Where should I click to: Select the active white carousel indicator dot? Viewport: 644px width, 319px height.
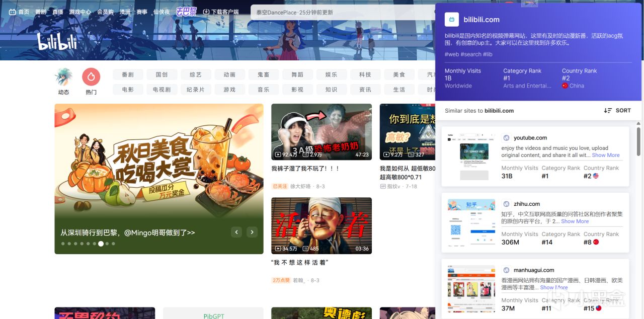click(101, 244)
